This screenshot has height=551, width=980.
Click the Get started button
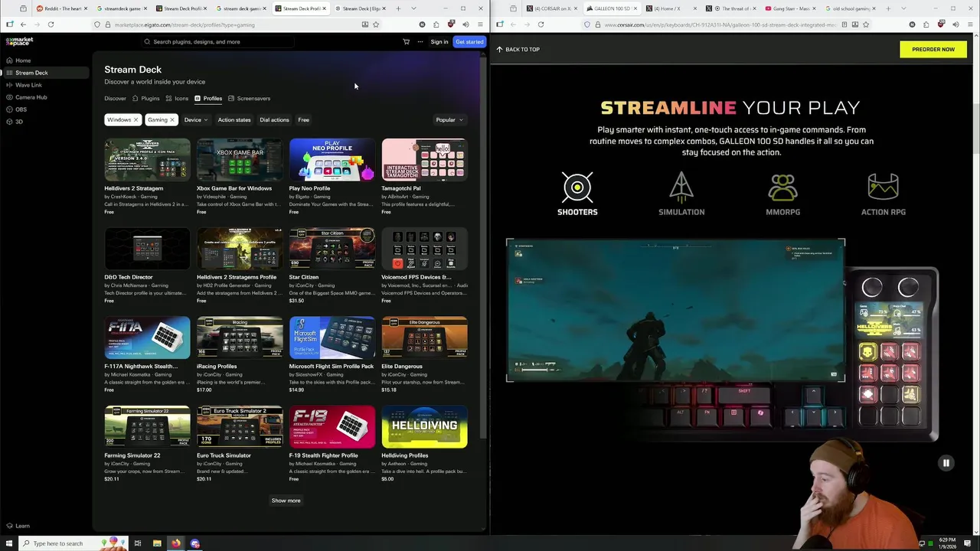point(469,42)
